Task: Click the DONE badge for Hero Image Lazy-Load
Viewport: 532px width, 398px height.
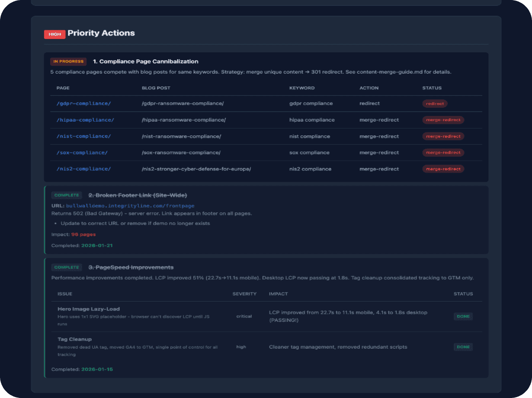Action: tap(463, 316)
